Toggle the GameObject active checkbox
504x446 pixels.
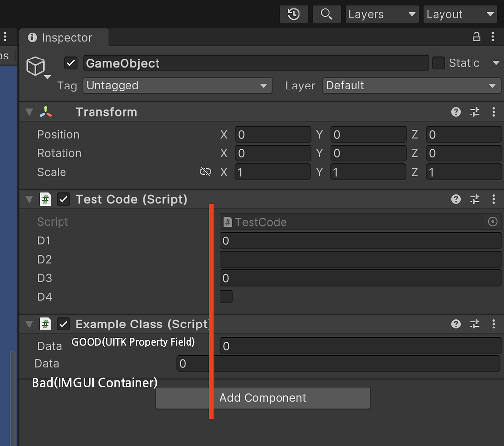(71, 63)
